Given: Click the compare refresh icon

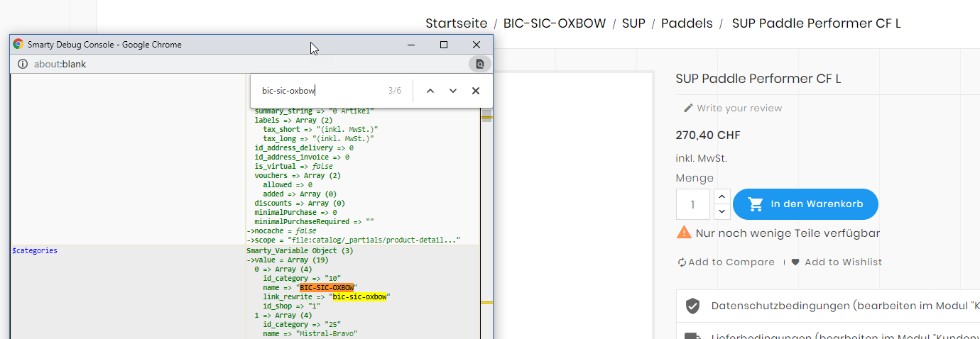Looking at the screenshot, I should tap(682, 262).
